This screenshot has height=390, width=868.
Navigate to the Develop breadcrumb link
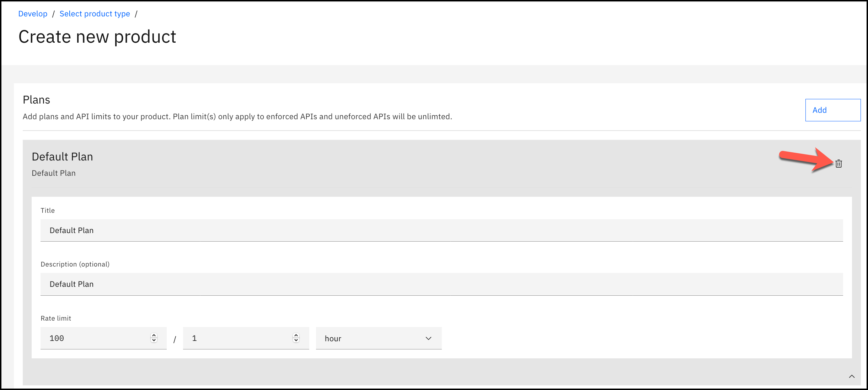pos(33,14)
